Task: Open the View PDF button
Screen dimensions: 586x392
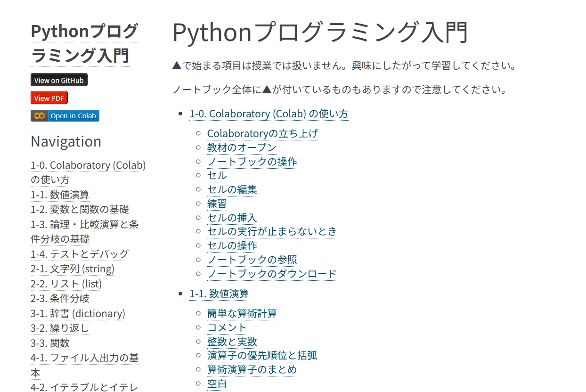Action: [49, 98]
